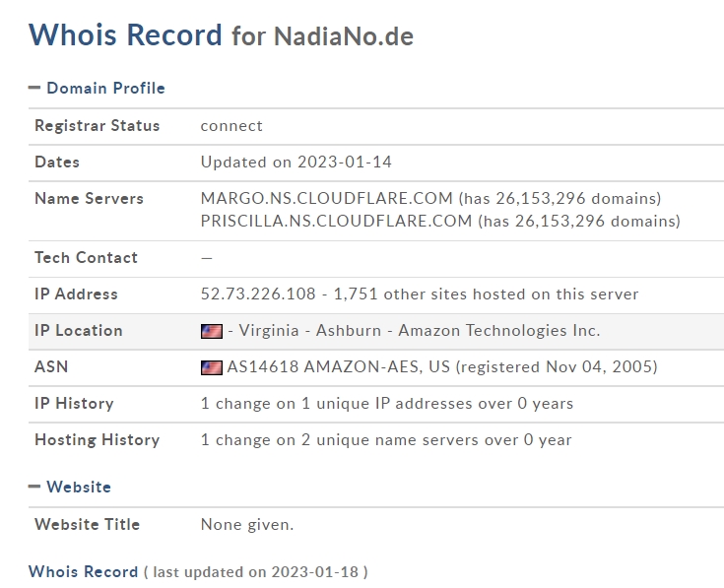The image size is (724, 588).
Task: Click US flag icon in ASN row
Action: 212,367
